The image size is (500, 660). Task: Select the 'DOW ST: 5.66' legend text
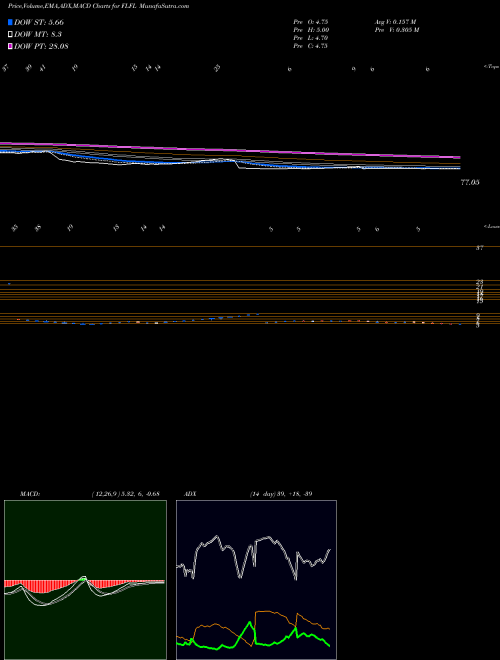[39, 22]
